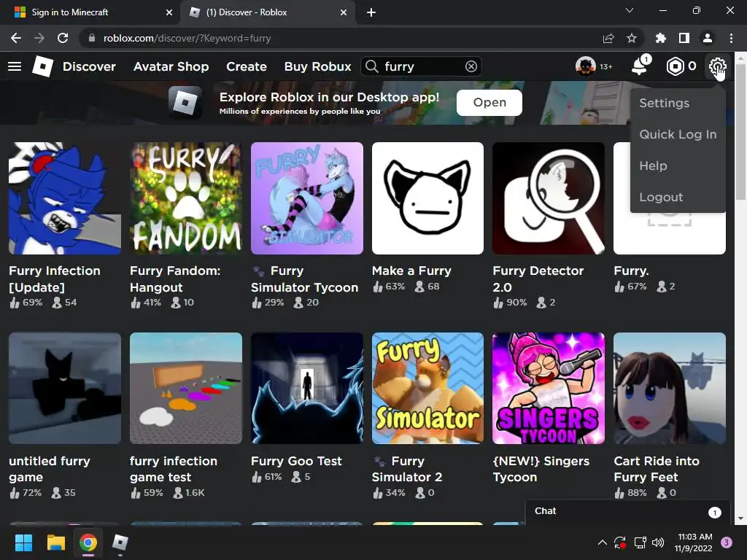This screenshot has width=747, height=560.
Task: Open untitled furry game thumbnail
Action: pyautogui.click(x=65, y=388)
